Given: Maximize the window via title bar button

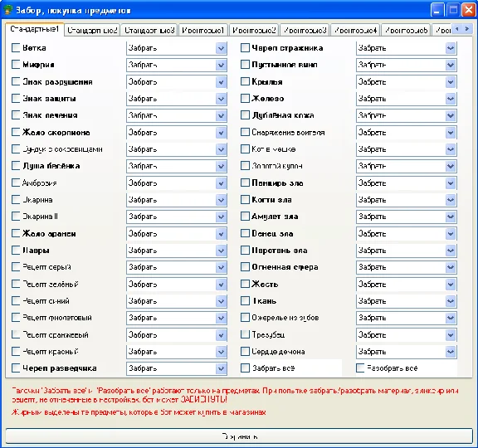Looking at the screenshot, I should [x=453, y=10].
